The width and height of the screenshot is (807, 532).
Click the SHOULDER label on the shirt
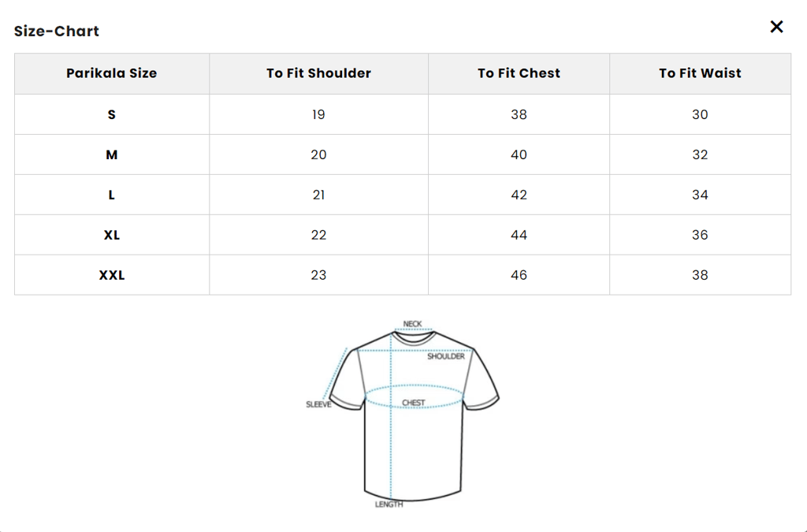(x=446, y=356)
